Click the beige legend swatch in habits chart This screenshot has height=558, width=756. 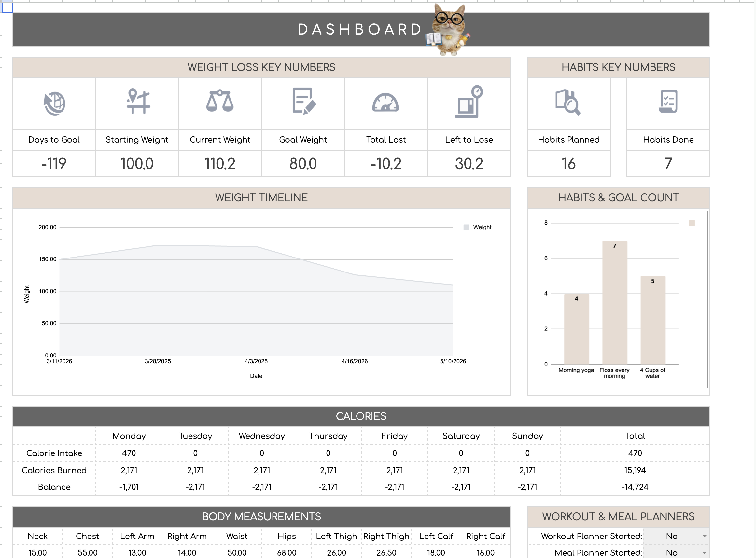(x=692, y=223)
